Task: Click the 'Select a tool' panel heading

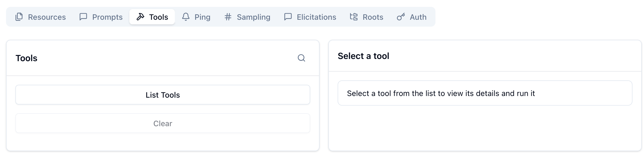Action: pos(363,56)
